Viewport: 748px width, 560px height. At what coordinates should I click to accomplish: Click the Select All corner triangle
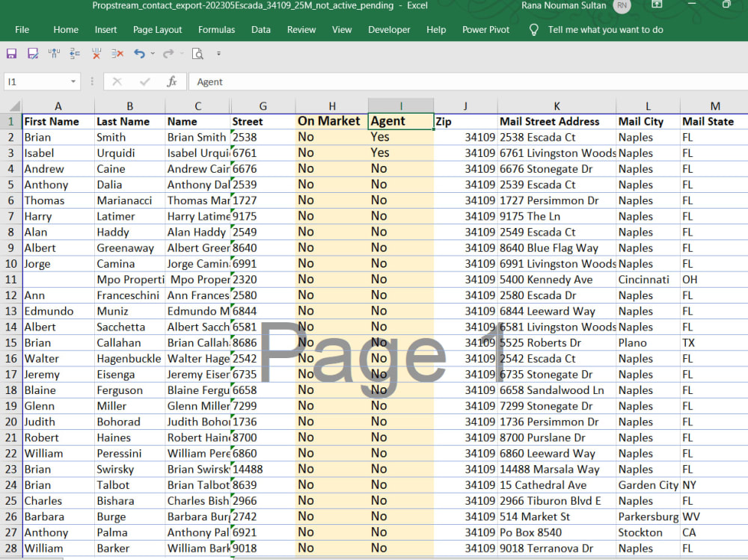[15, 105]
